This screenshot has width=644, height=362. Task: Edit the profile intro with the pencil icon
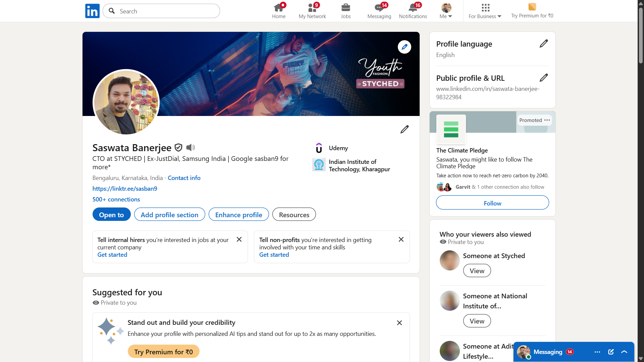click(404, 129)
